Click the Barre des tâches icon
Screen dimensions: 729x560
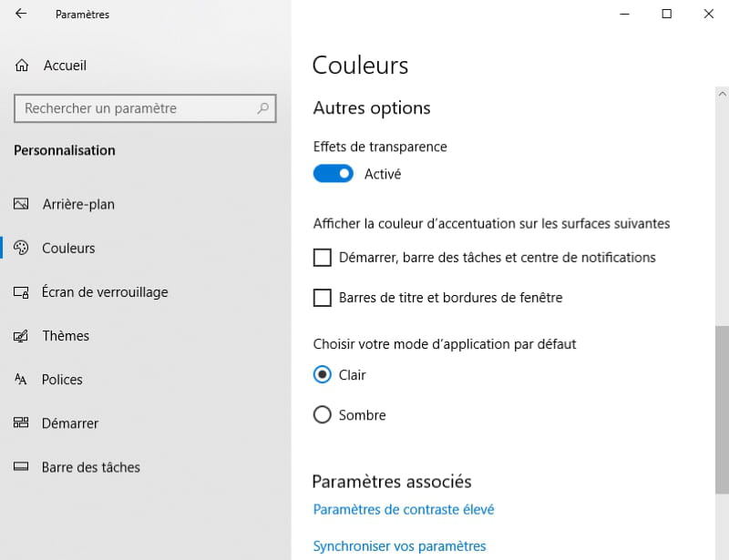[x=22, y=467]
